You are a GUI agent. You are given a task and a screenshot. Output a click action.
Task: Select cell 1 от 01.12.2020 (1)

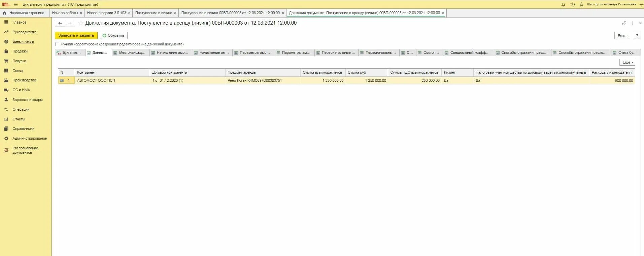click(x=188, y=80)
